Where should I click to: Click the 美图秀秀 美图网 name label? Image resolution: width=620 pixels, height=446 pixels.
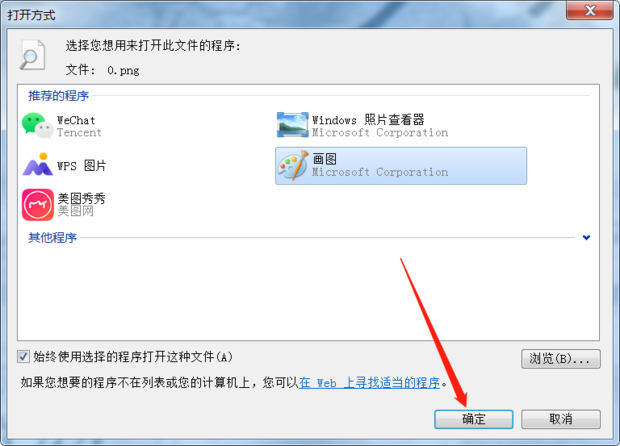[x=81, y=204]
